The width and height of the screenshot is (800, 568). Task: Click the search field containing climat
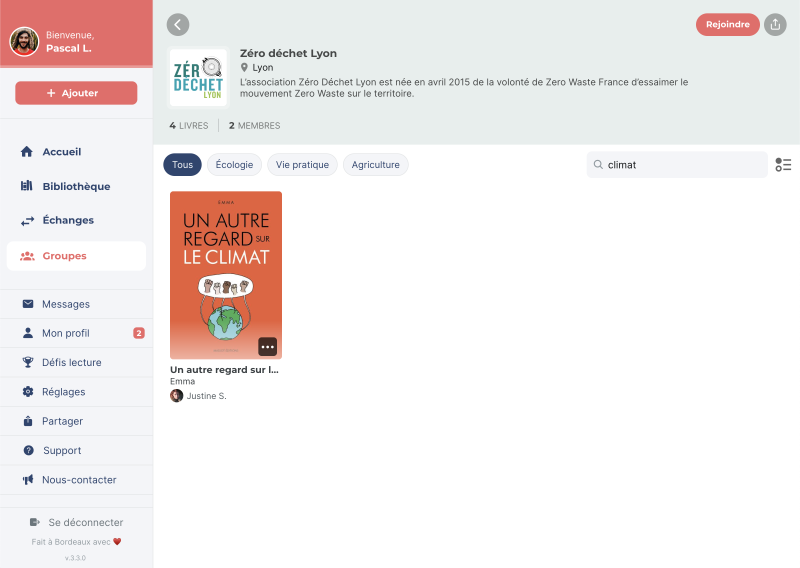[x=680, y=165]
